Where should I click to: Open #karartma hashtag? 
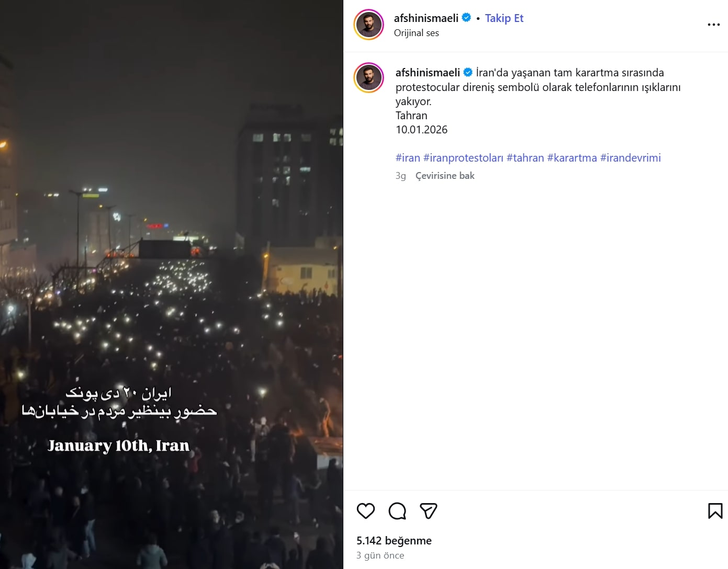[x=572, y=158]
